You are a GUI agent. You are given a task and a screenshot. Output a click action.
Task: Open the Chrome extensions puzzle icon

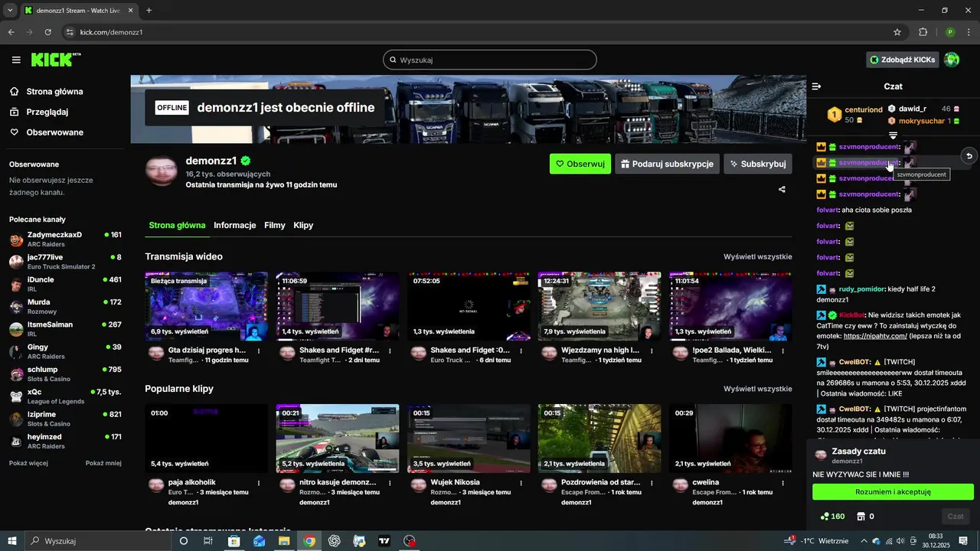click(923, 32)
